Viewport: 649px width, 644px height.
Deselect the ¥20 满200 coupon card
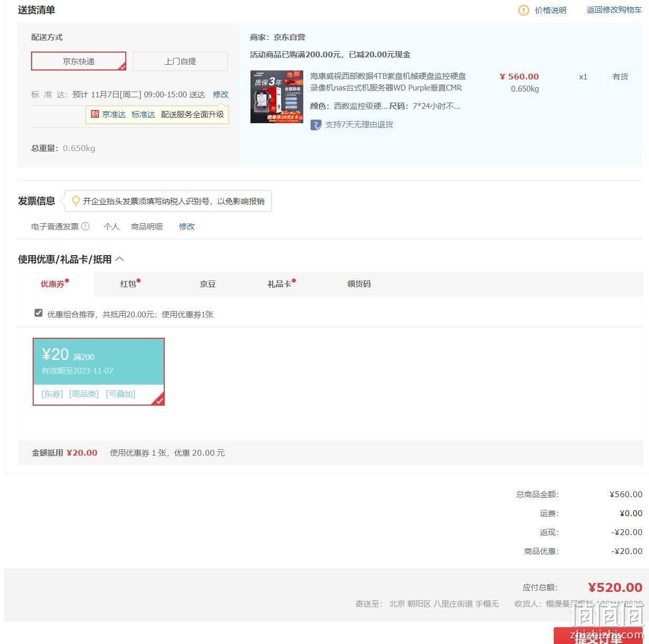coord(99,372)
